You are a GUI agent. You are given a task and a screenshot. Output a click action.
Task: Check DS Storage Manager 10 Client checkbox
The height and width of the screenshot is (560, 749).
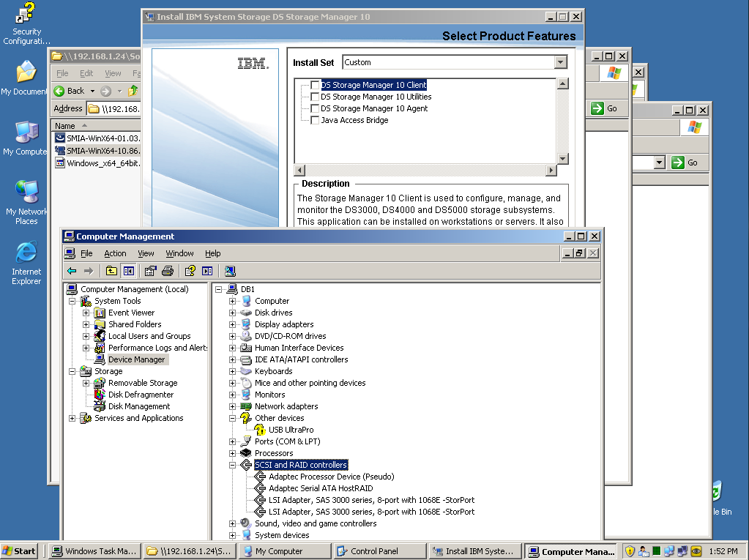(315, 85)
